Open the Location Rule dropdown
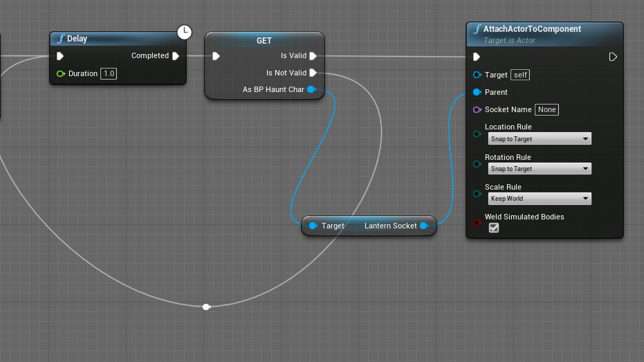Screen dimensions: 644x362 539,139
